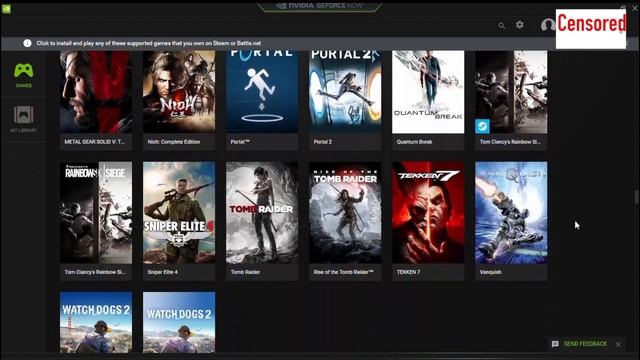Click the supported games info message text
This screenshot has width=640, height=360.
click(x=149, y=43)
